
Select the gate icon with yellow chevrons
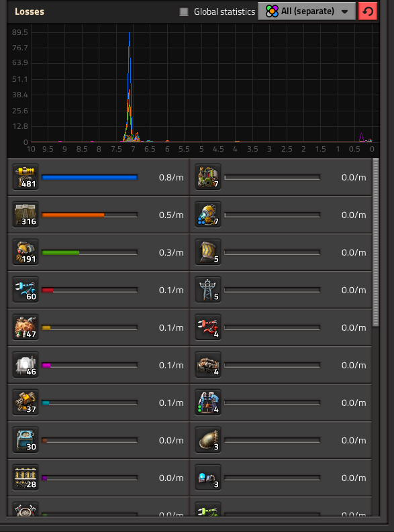coord(208,252)
